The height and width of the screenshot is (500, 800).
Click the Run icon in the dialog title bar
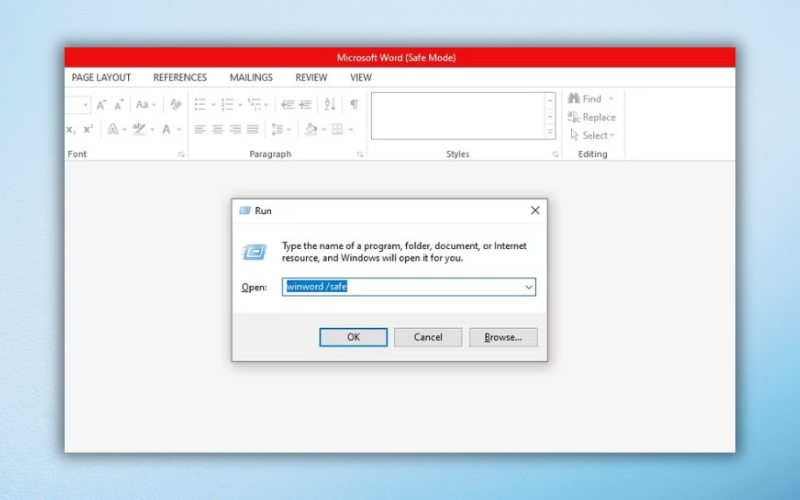[245, 210]
